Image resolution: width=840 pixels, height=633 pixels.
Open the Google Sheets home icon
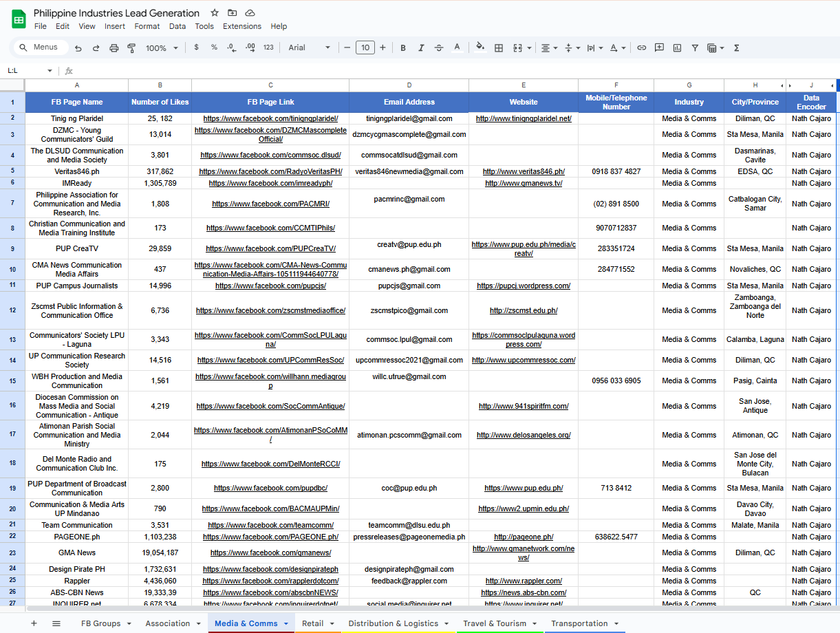pos(19,19)
